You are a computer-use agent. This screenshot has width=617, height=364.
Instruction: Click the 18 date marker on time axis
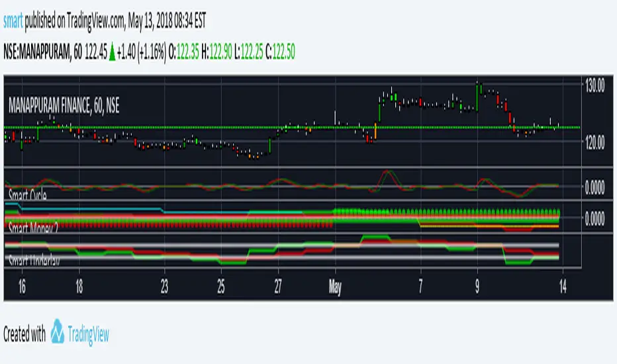(79, 287)
